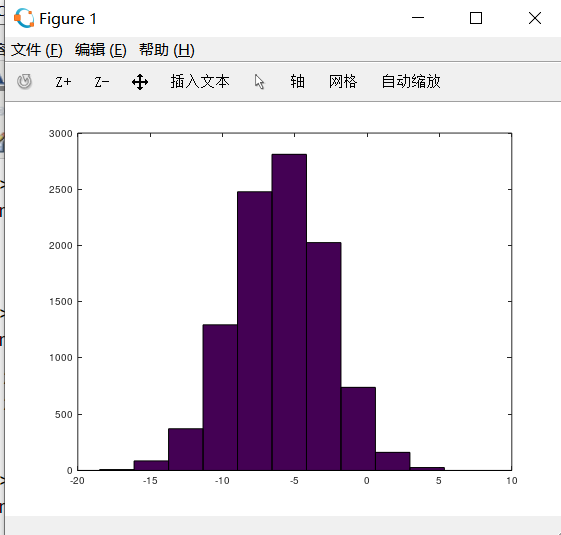
Task: Click the Octave logo in title bar
Action: [x=24, y=18]
